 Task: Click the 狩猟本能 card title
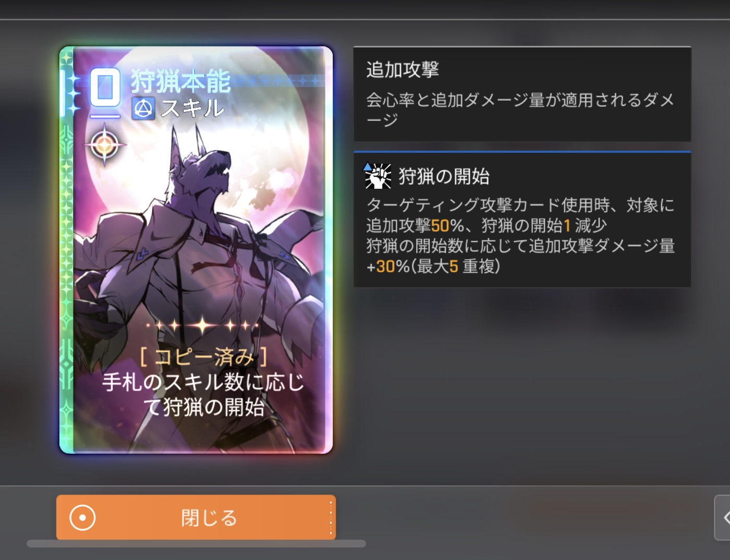[x=180, y=81]
